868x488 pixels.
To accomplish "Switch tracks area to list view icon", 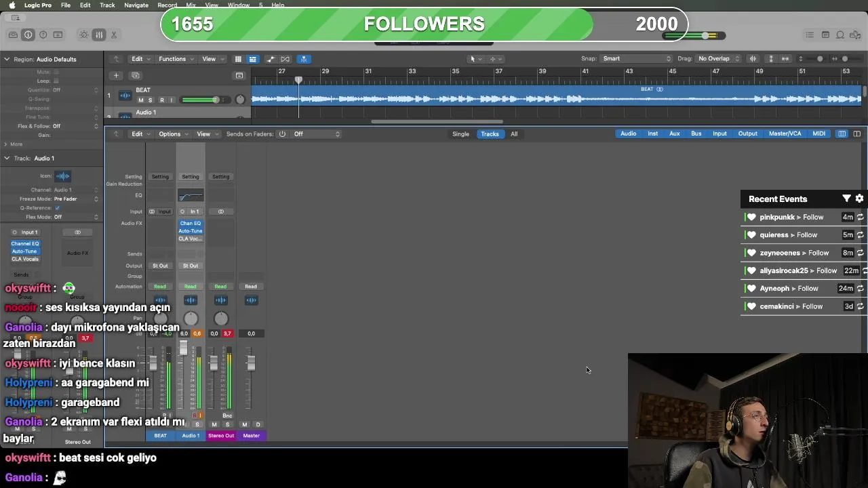I will 252,59.
